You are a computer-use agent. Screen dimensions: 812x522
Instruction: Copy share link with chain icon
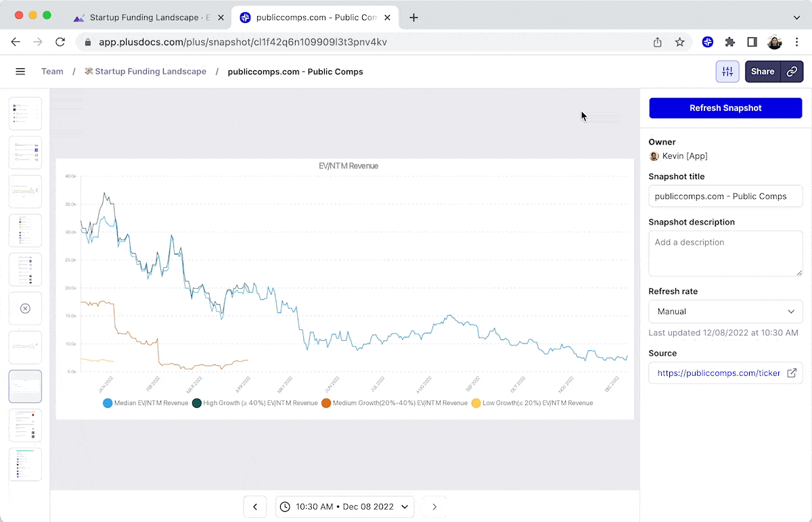click(792, 72)
